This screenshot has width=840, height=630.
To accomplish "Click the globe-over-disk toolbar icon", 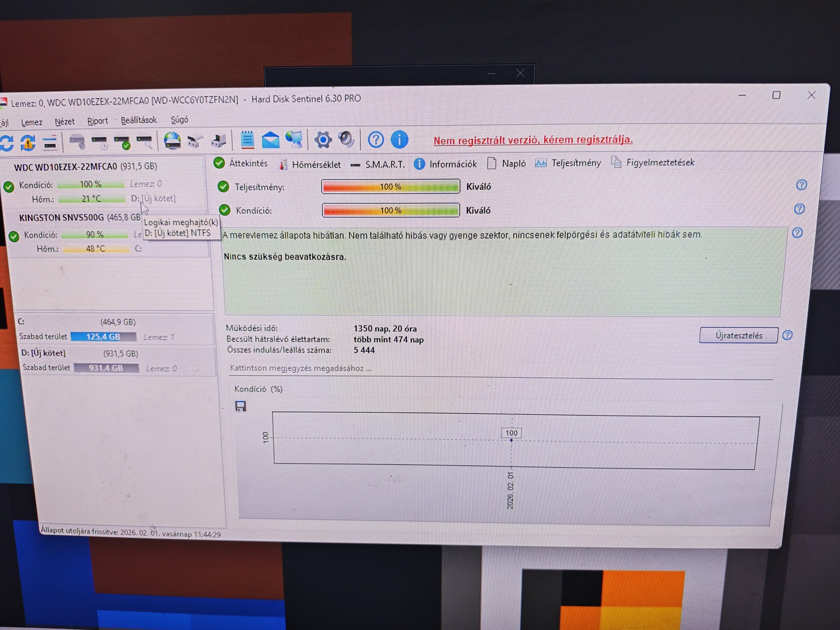I will [172, 141].
